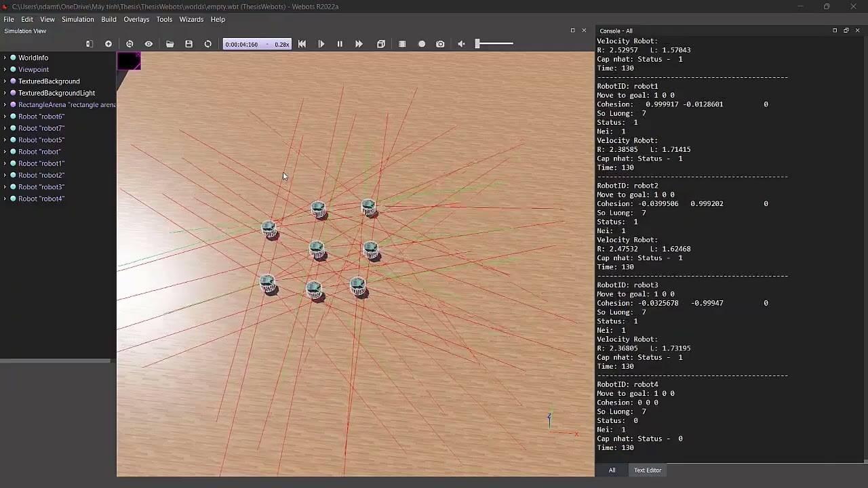
Task: Select Robot "robot2" in scene tree
Action: pyautogui.click(x=41, y=175)
